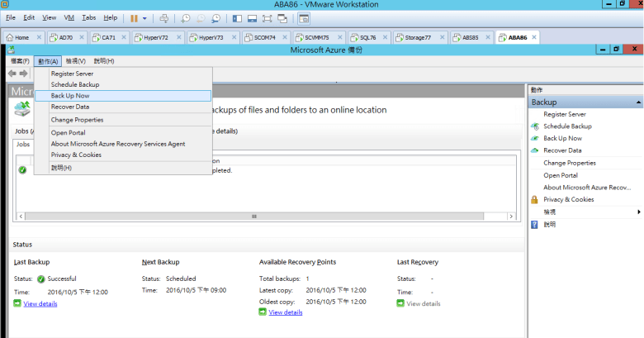Click View details under Available Recovery Points
This screenshot has width=644, height=338.
(x=286, y=312)
